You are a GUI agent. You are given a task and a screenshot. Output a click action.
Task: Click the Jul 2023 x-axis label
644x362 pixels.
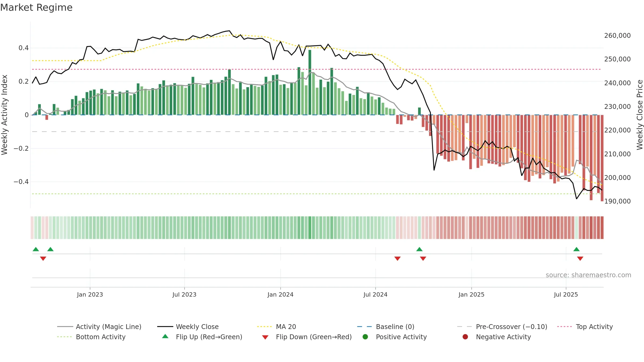pyautogui.click(x=184, y=294)
